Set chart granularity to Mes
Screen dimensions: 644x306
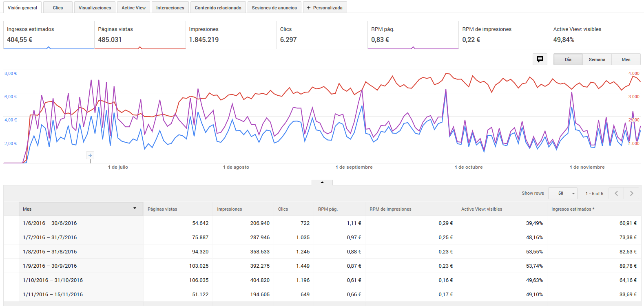click(626, 59)
